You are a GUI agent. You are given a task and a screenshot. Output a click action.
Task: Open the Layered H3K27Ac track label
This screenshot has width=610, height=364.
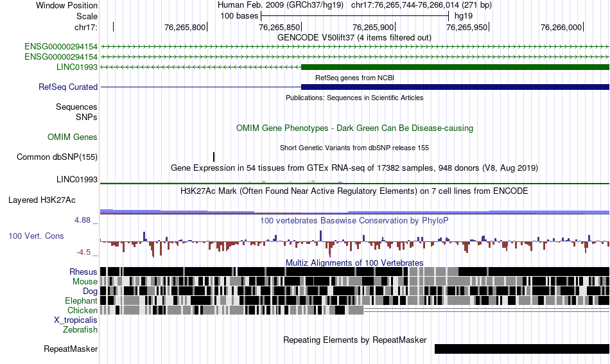click(42, 200)
